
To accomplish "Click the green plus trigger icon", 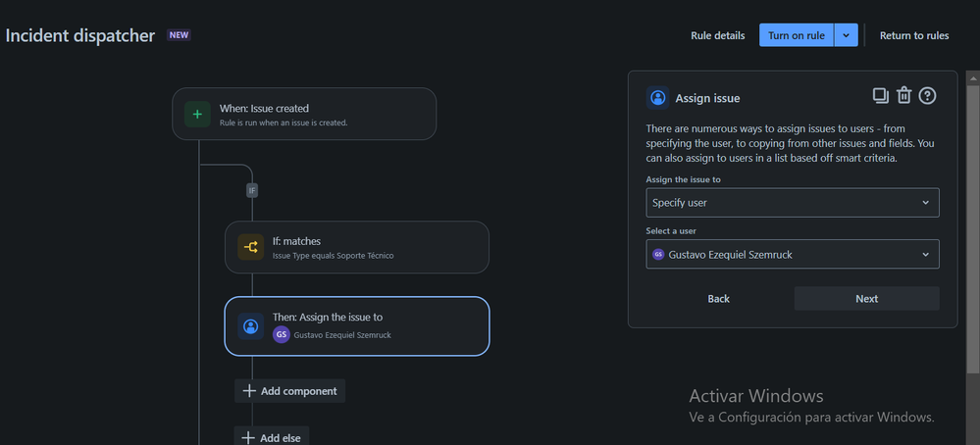I will pyautogui.click(x=197, y=115).
